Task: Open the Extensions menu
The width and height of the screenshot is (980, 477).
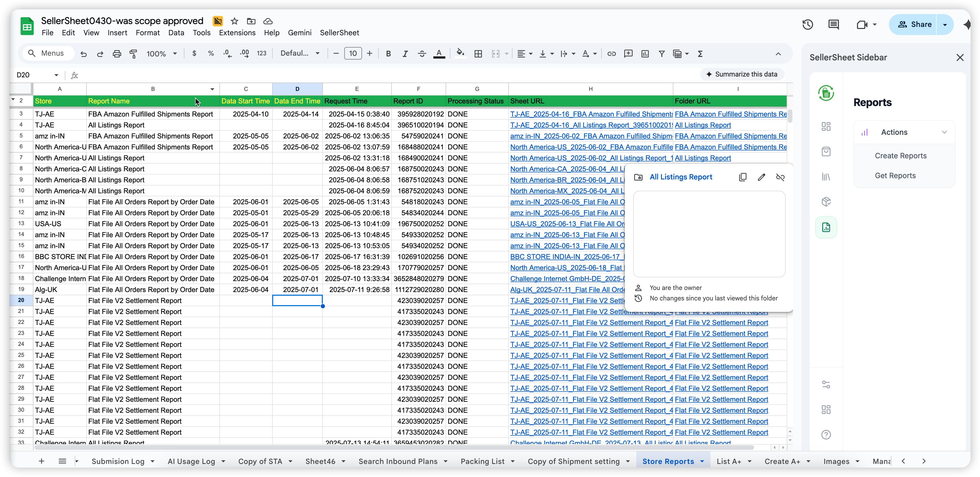Action: pyautogui.click(x=237, y=33)
